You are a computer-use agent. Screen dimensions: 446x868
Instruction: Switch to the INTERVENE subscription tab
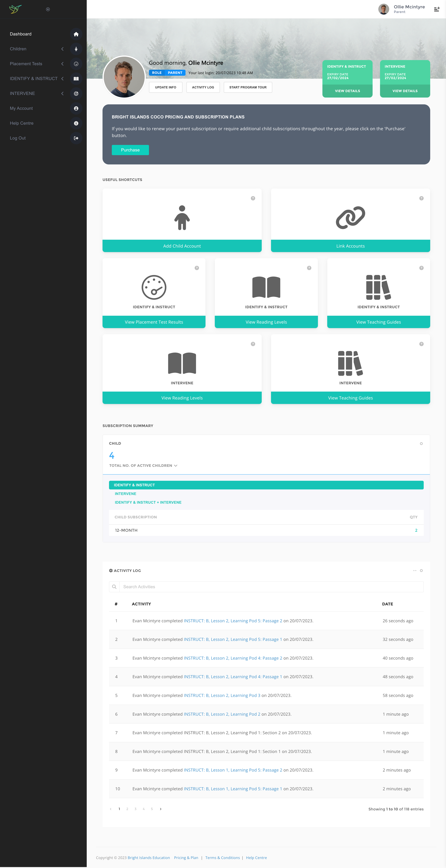click(x=125, y=494)
